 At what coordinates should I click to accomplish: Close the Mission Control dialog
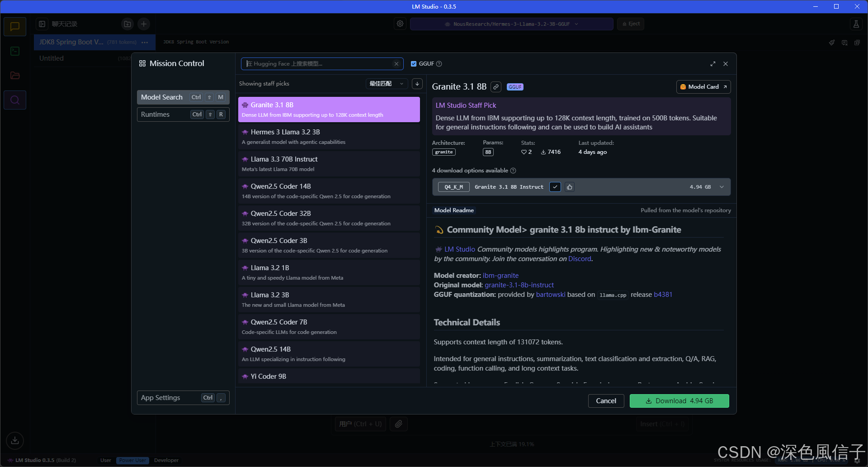coord(726,64)
